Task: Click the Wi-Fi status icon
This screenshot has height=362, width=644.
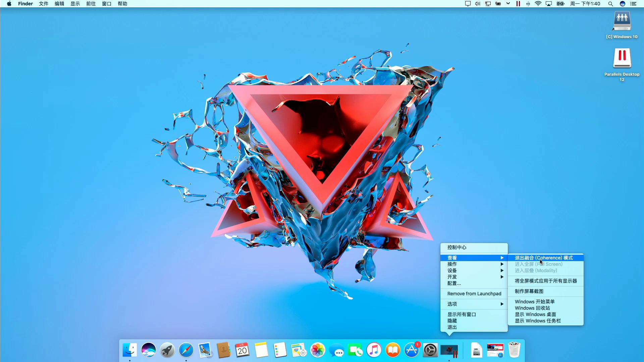Action: point(538,4)
